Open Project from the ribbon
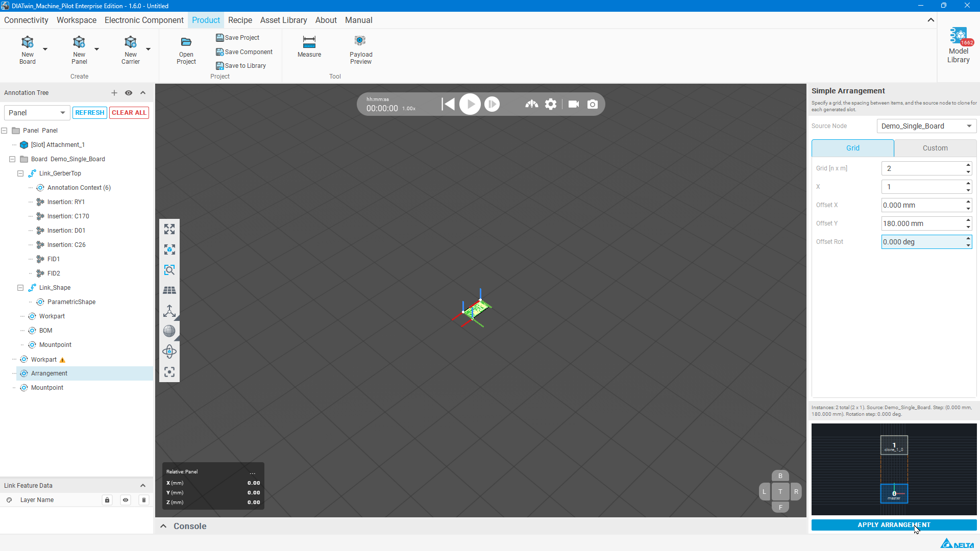This screenshot has height=551, width=980. [x=186, y=50]
